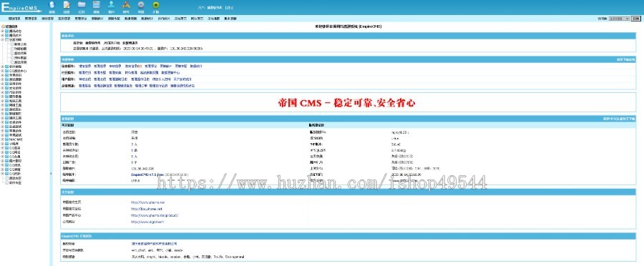Open 增加信息 in the secondary menu bar
644x266 pixels.
(x=14, y=19)
